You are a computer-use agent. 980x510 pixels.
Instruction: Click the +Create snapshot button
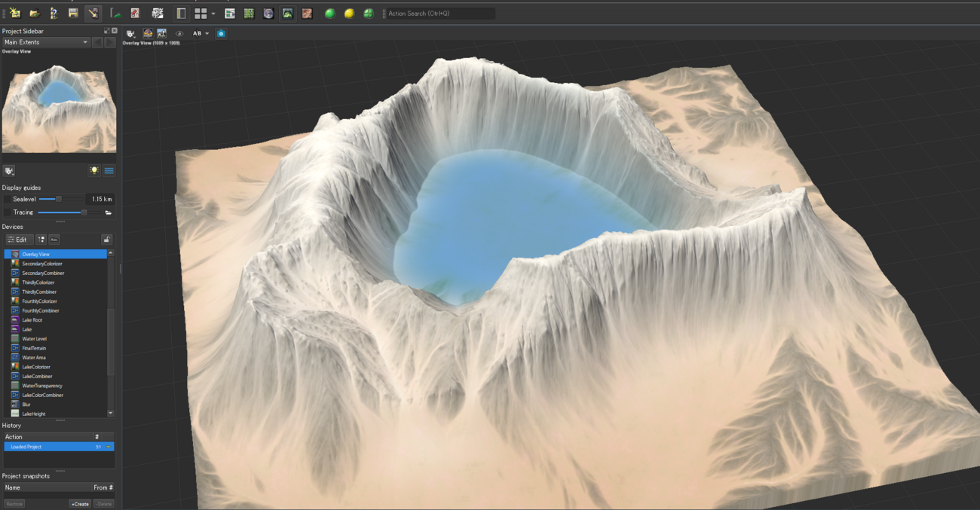(80, 504)
